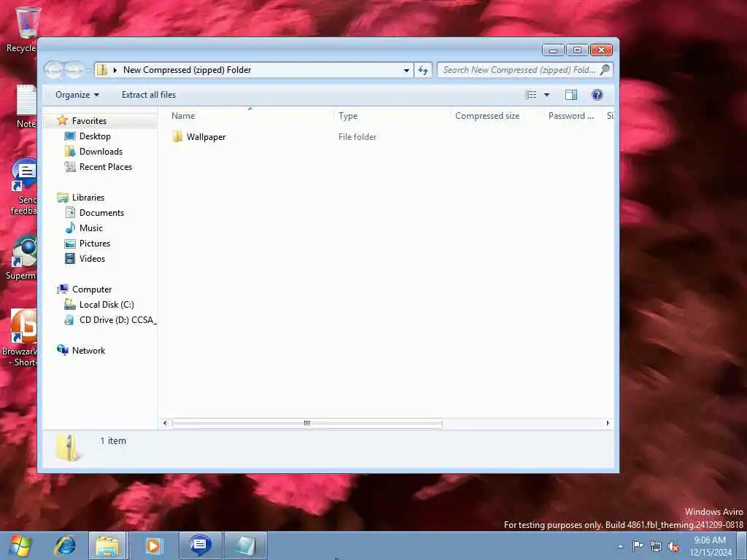Viewport: 747px width, 560px height.
Task: Click the Wallpaper file name text
Action: click(206, 136)
